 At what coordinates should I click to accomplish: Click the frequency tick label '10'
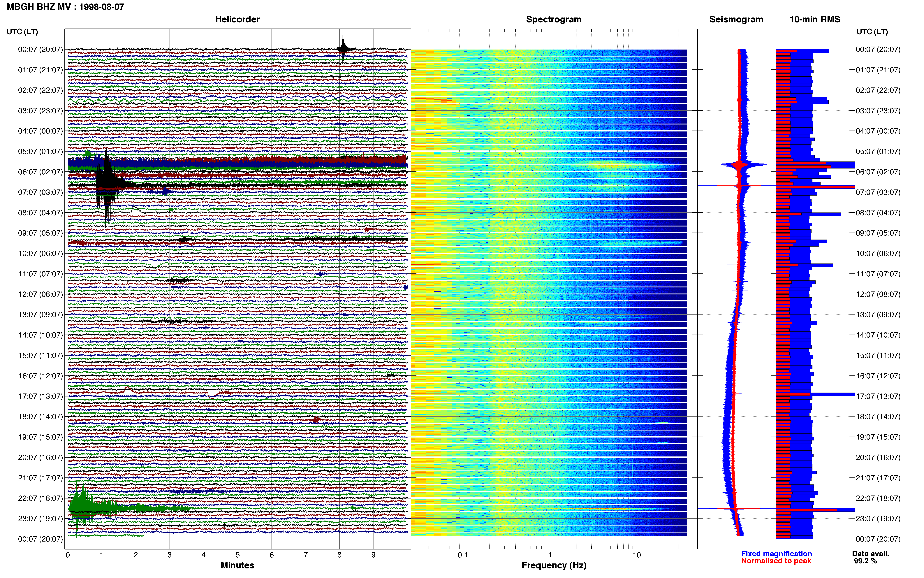pos(636,555)
